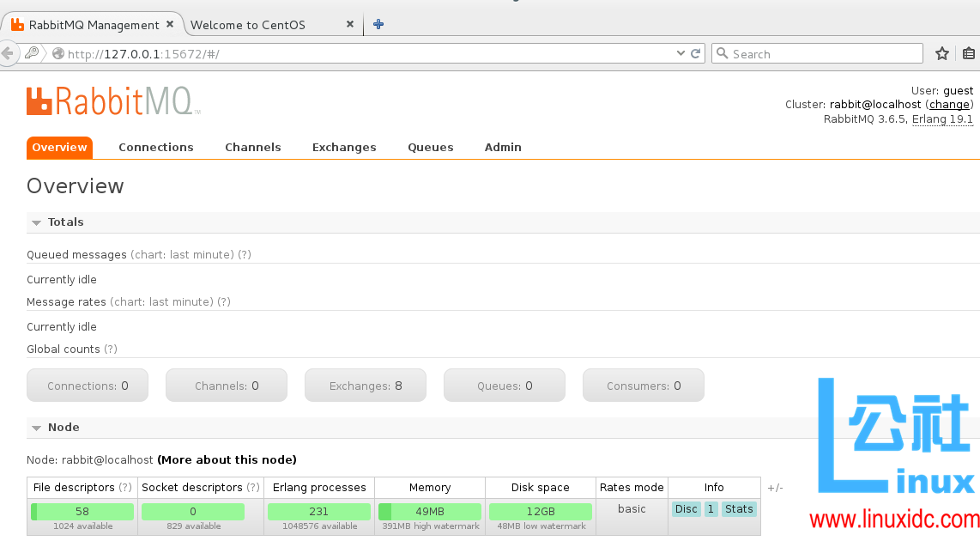Select the Welcome to CentOS browser tab
The width and height of the screenshot is (980, 541).
pyautogui.click(x=249, y=24)
